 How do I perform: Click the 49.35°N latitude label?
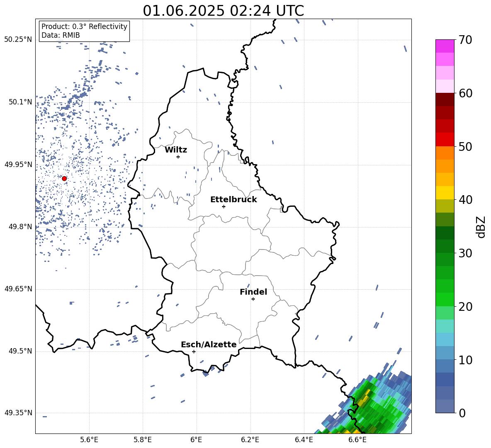(x=18, y=413)
